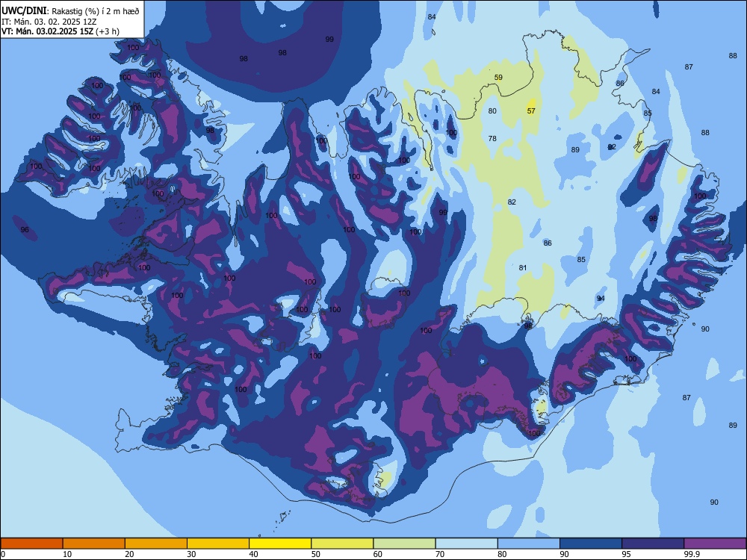This screenshot has height=560, width=747.
Task: Click the map humidity value 81
Action: pyautogui.click(x=523, y=267)
